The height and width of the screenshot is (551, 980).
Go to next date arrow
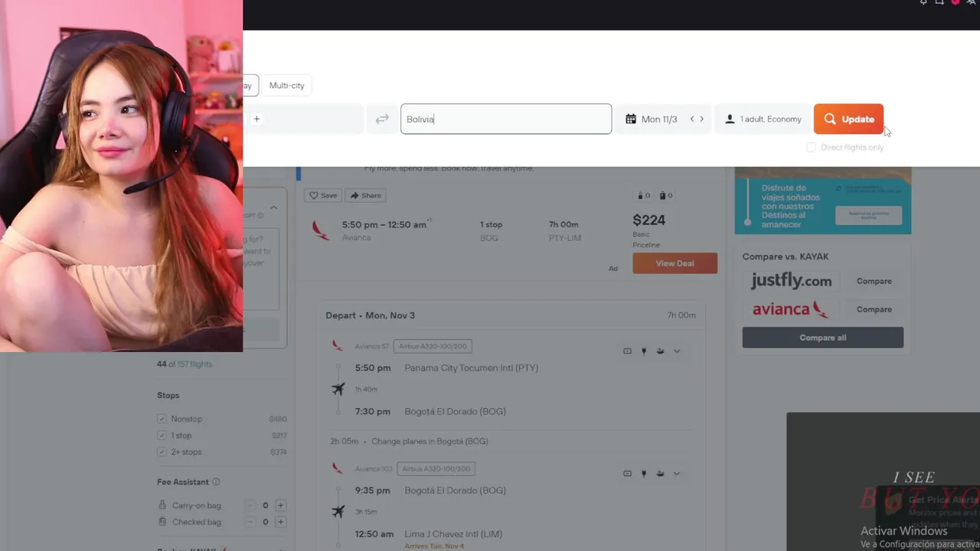point(701,119)
